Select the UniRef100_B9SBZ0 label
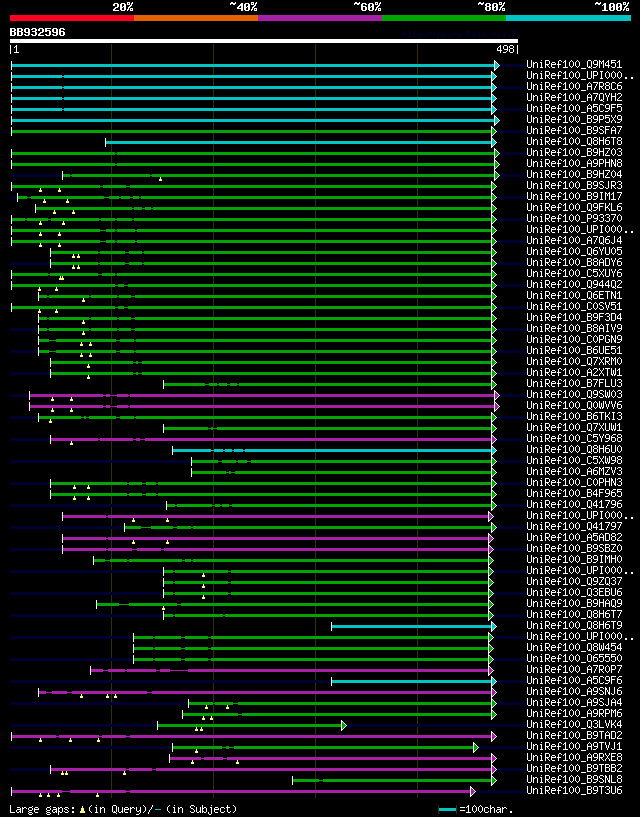 pos(574,548)
